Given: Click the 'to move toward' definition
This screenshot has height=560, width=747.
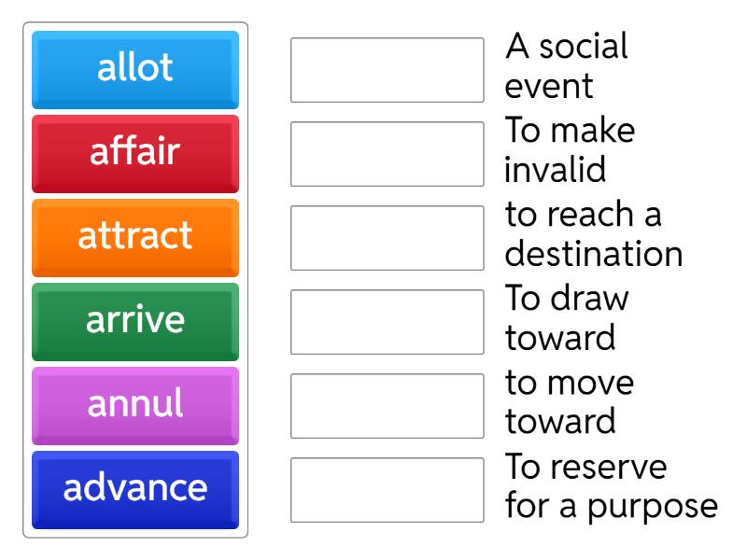Looking at the screenshot, I should [570, 402].
